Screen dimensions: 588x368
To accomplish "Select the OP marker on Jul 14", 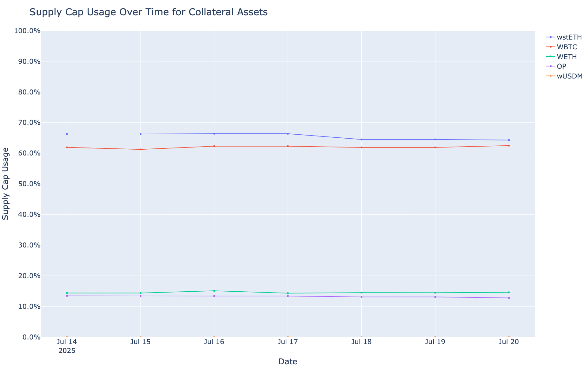I will pos(67,296).
